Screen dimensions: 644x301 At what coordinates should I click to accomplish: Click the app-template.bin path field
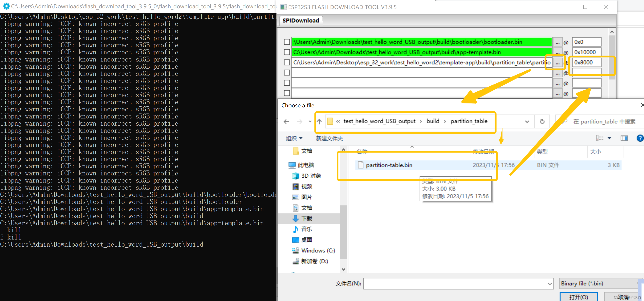(x=422, y=52)
